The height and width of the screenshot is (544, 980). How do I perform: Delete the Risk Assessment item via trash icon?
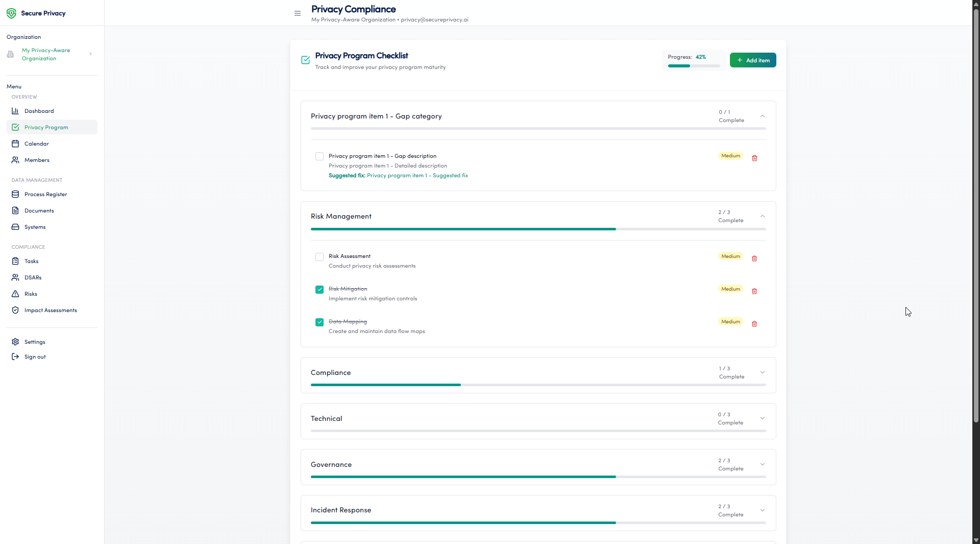coord(754,258)
